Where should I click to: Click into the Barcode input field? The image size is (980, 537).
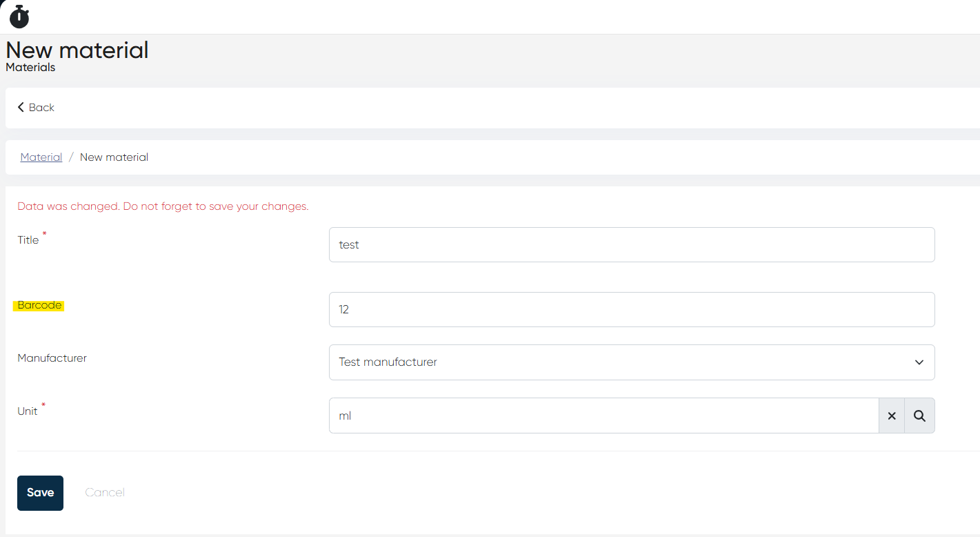click(631, 310)
